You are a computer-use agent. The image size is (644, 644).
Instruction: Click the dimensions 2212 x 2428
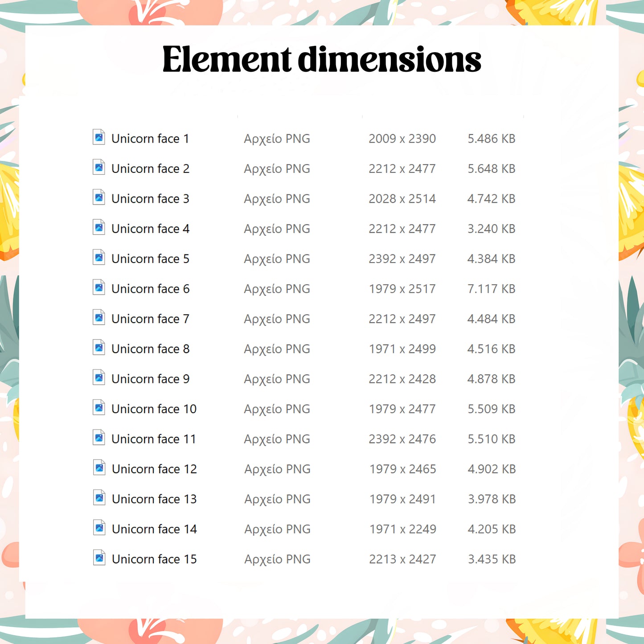(x=402, y=379)
